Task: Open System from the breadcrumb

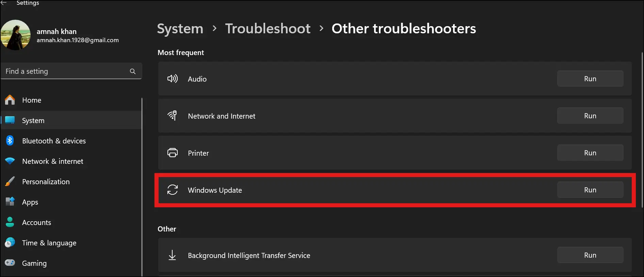Action: [x=180, y=29]
